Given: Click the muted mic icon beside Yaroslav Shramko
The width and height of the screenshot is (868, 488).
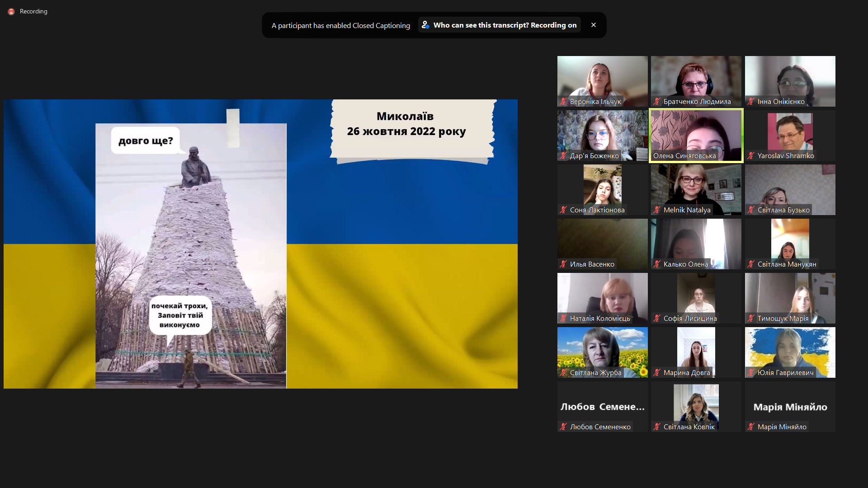Looking at the screenshot, I should click(x=751, y=156).
